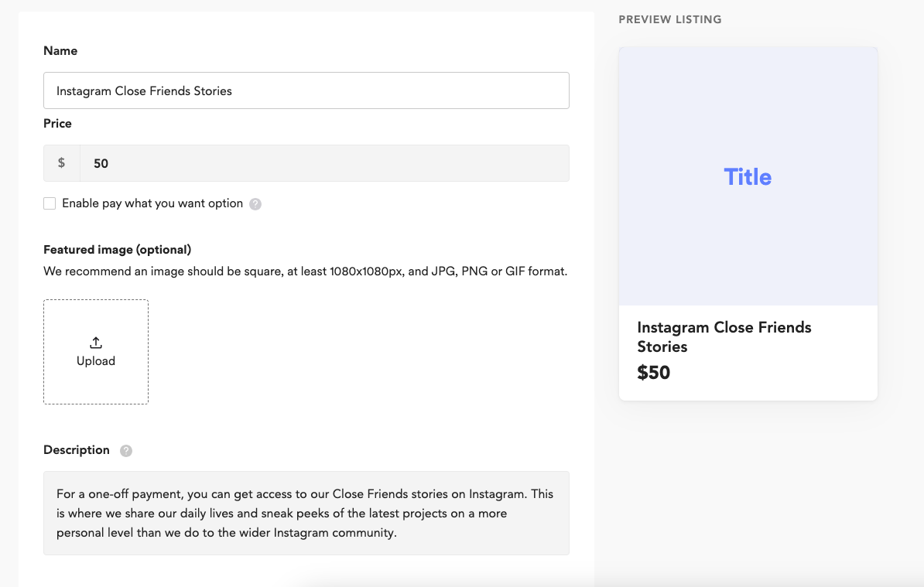Click the $50 price in preview listing
This screenshot has width=924, height=587.
point(653,373)
